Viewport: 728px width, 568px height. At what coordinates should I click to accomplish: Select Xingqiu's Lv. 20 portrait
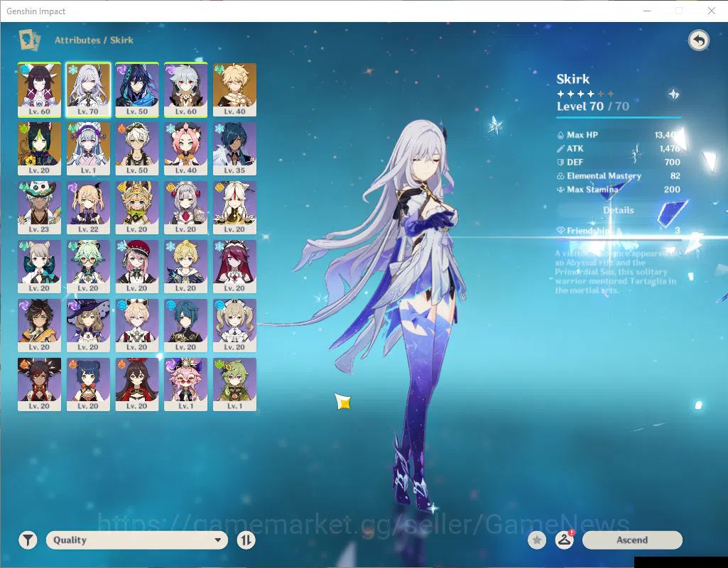[185, 325]
